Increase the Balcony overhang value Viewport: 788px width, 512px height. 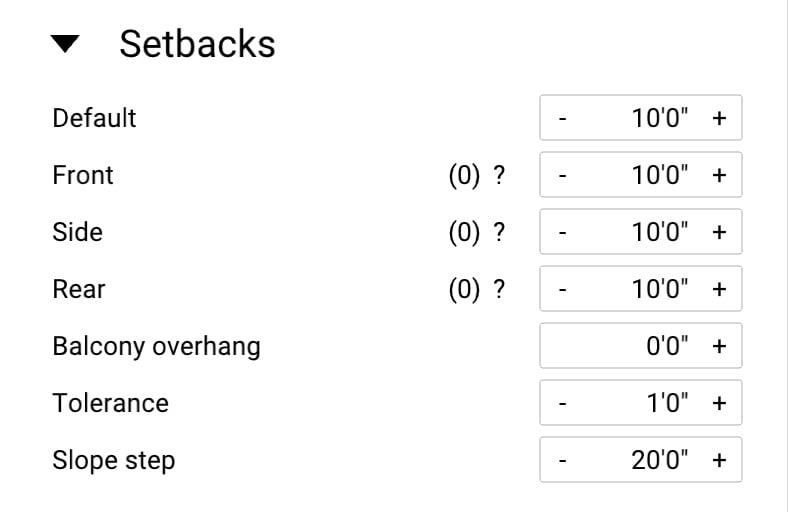[x=718, y=346]
